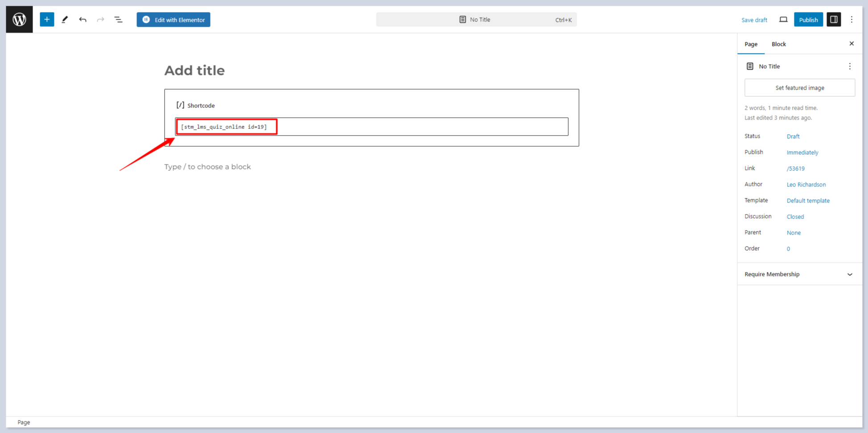This screenshot has width=868, height=433.
Task: Click the shortcode text input field
Action: point(372,127)
